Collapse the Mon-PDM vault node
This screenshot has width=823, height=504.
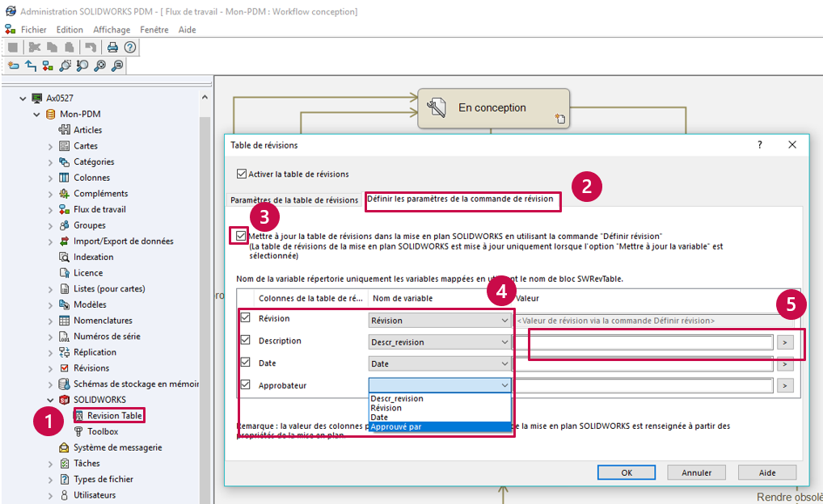36,114
